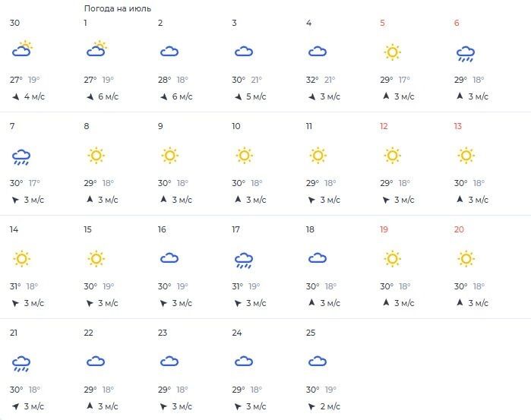Open the 'Погода на июль' heading
The height and width of the screenshot is (420, 531).
118,8
